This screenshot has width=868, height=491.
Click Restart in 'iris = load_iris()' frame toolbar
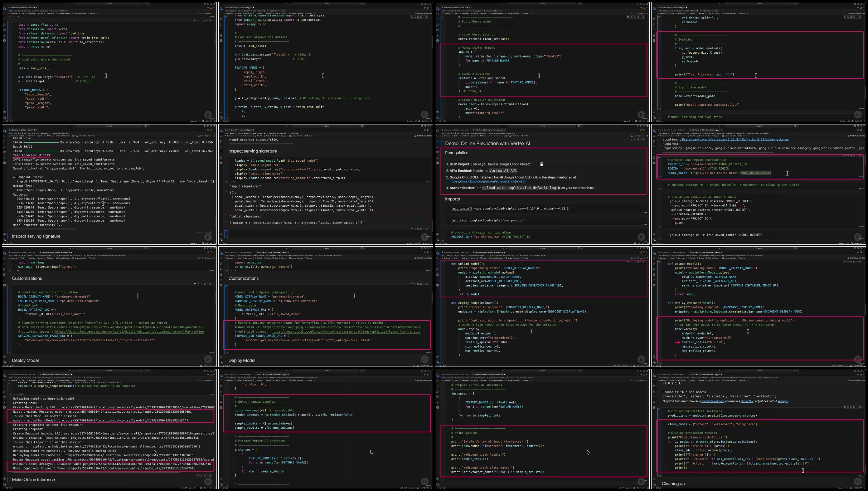click(x=267, y=14)
